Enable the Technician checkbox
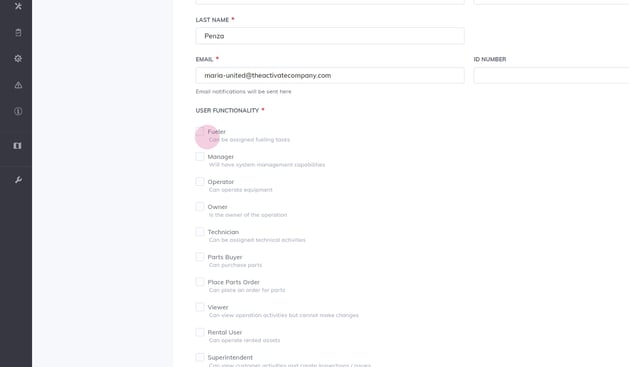The height and width of the screenshot is (367, 629). (200, 232)
